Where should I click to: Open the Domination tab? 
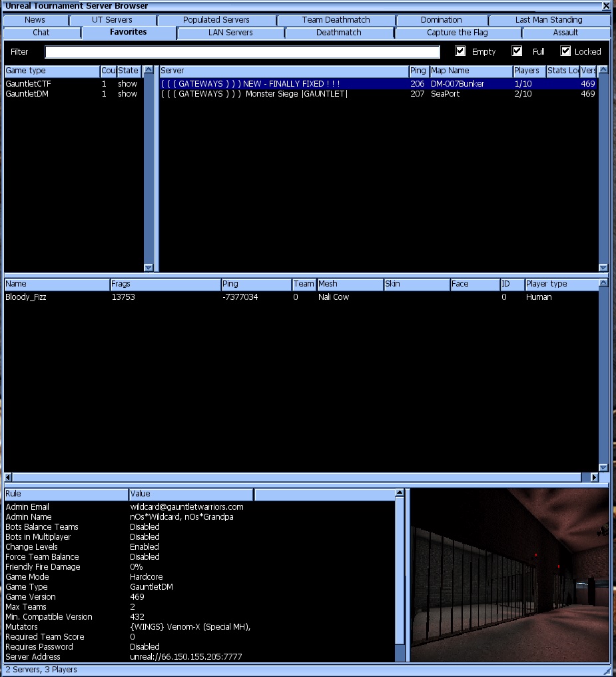coord(442,20)
